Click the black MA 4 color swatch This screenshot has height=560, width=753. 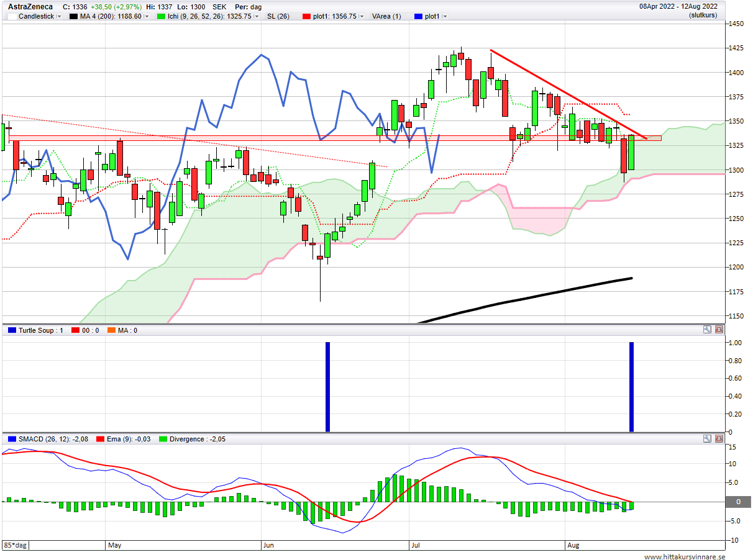pos(73,17)
